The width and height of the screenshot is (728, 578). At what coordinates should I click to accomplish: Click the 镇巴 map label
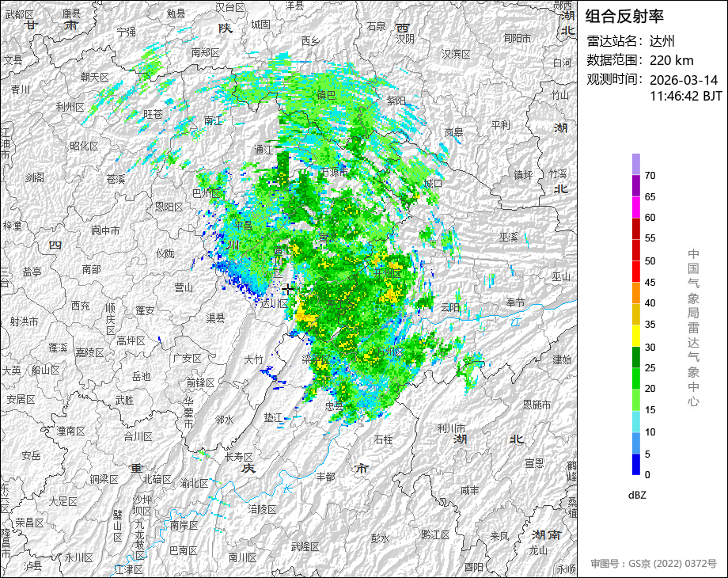click(x=326, y=95)
